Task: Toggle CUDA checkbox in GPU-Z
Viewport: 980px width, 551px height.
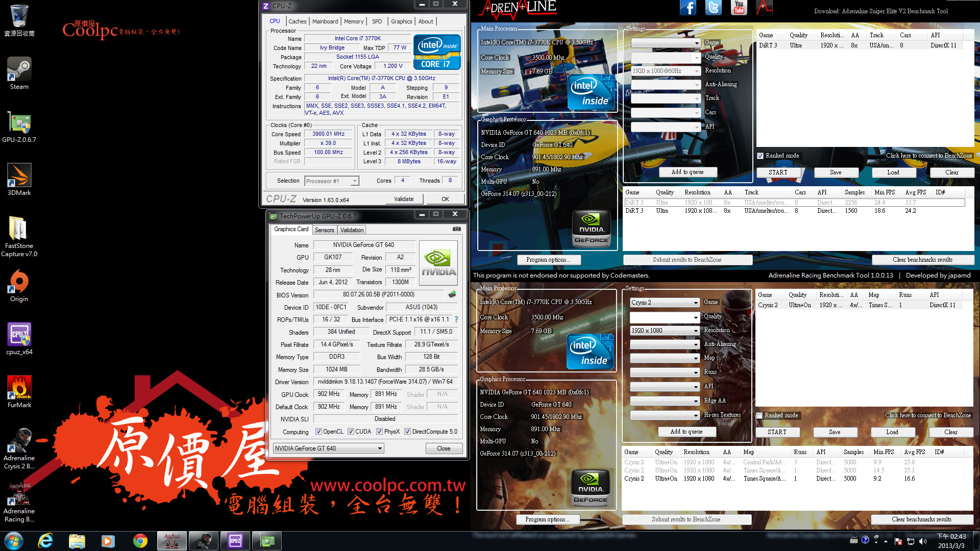Action: pos(351,432)
